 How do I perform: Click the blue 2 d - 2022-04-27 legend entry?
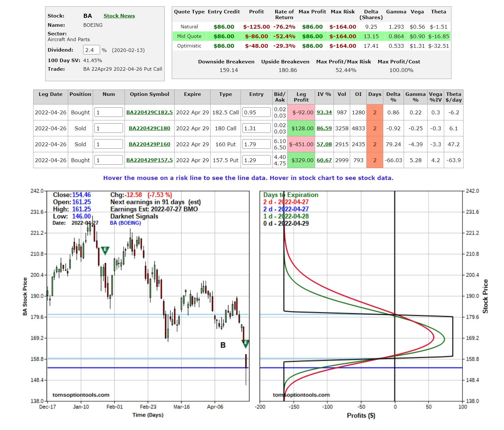coord(286,209)
